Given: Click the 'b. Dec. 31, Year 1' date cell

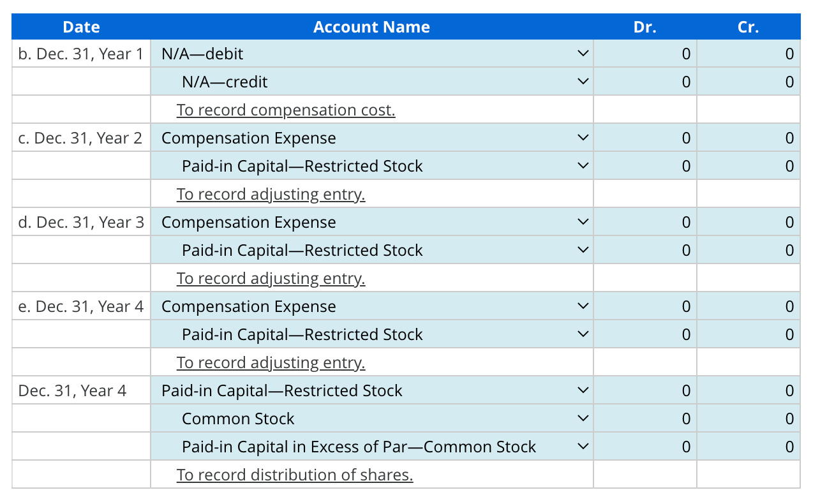Looking at the screenshot, I should [x=79, y=54].
